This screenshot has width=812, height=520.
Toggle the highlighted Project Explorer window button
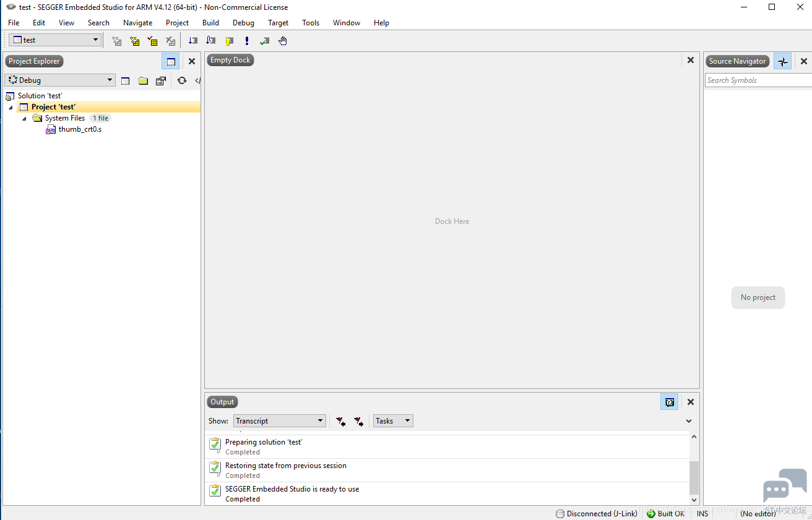(x=171, y=61)
